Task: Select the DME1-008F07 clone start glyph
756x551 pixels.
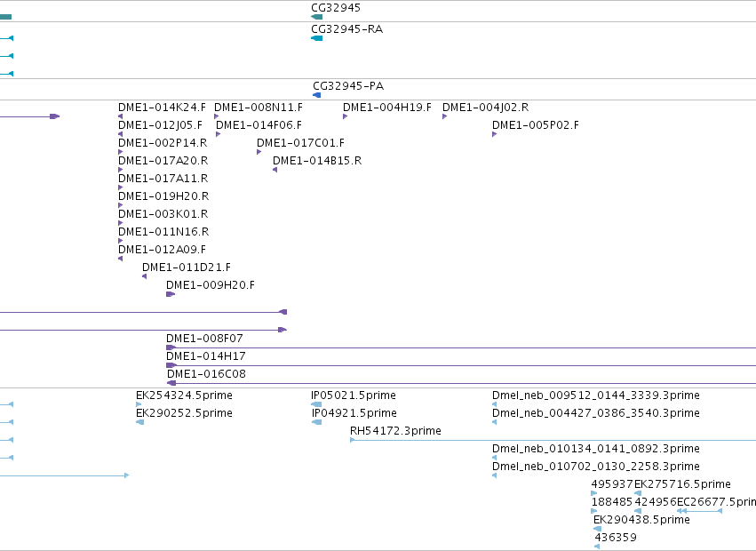Action: (x=171, y=347)
